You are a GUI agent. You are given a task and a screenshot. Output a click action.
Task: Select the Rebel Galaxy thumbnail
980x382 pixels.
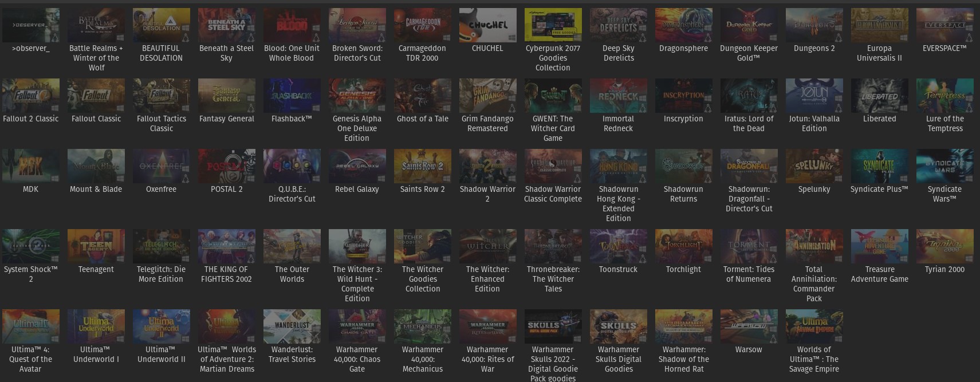(x=357, y=166)
